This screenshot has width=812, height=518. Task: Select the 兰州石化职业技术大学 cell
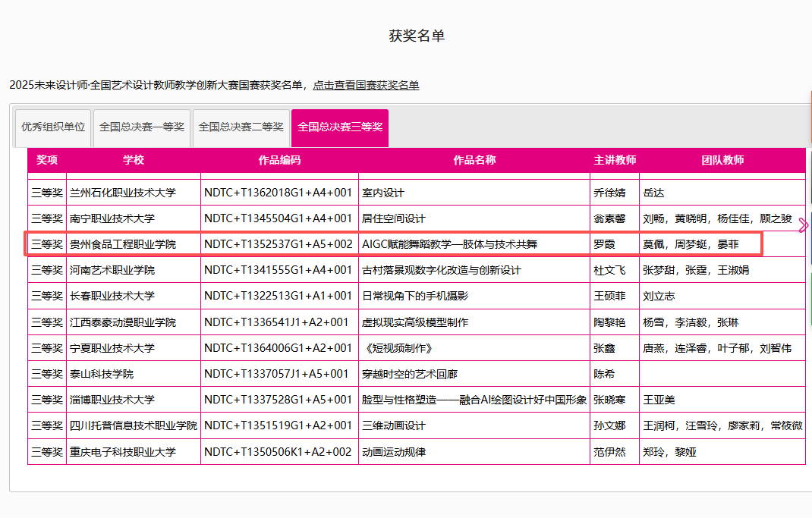pos(123,193)
